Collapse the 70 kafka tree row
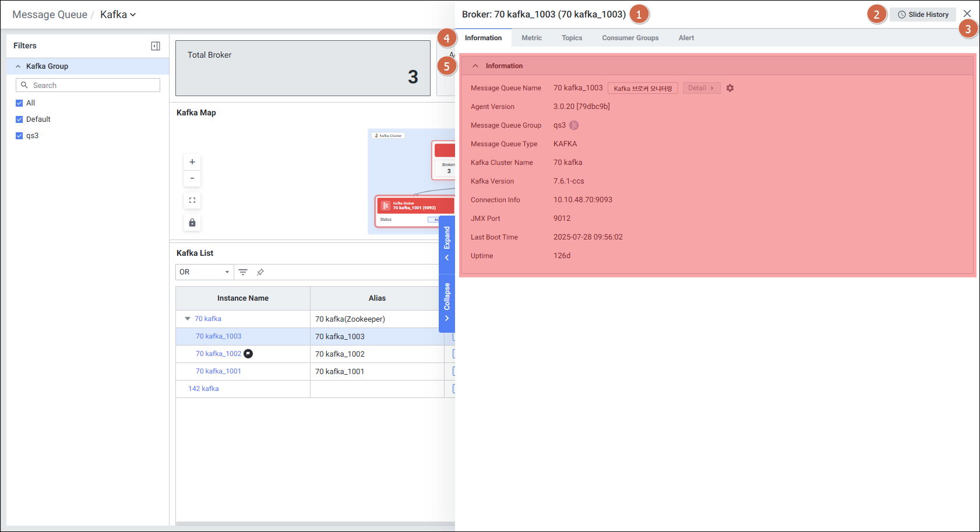The image size is (980, 532). click(188, 319)
